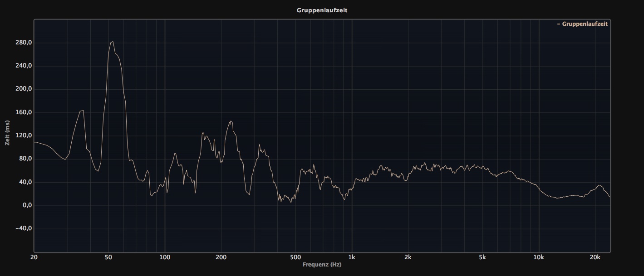Click the 2k frequency tick label
Image resolution: width=644 pixels, height=276 pixels.
[408, 257]
